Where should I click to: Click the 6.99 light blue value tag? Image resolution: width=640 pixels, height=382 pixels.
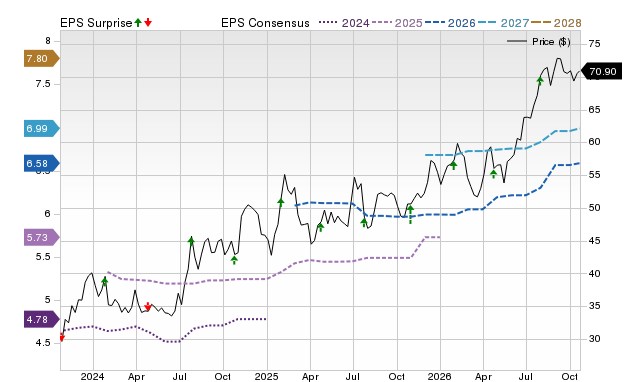pos(42,129)
